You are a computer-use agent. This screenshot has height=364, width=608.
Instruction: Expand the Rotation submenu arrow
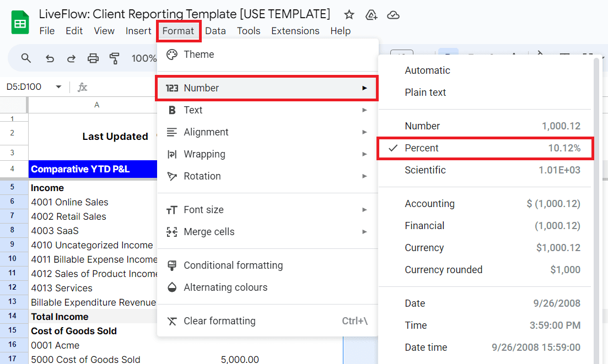pos(364,176)
